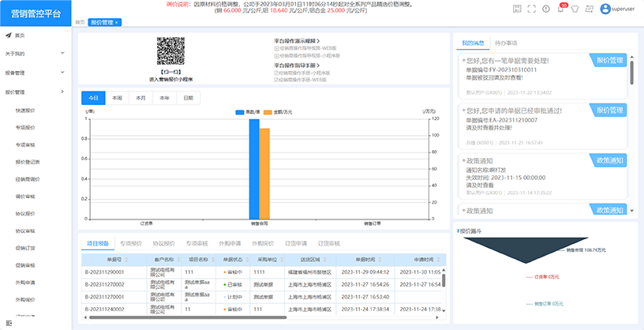Open the fullscreen toggle icon in header
The height and width of the screenshot is (330, 644).
[531, 9]
